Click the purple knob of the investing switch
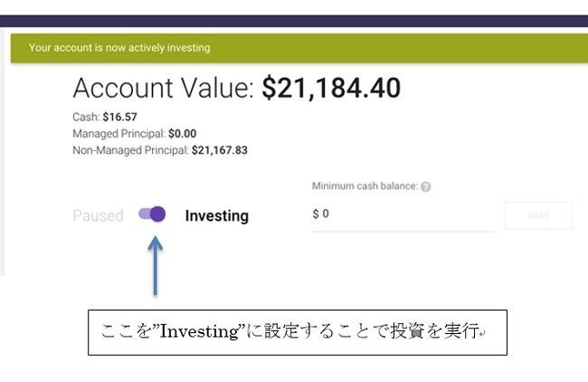Screen dimensions: 588x382 click(x=158, y=215)
